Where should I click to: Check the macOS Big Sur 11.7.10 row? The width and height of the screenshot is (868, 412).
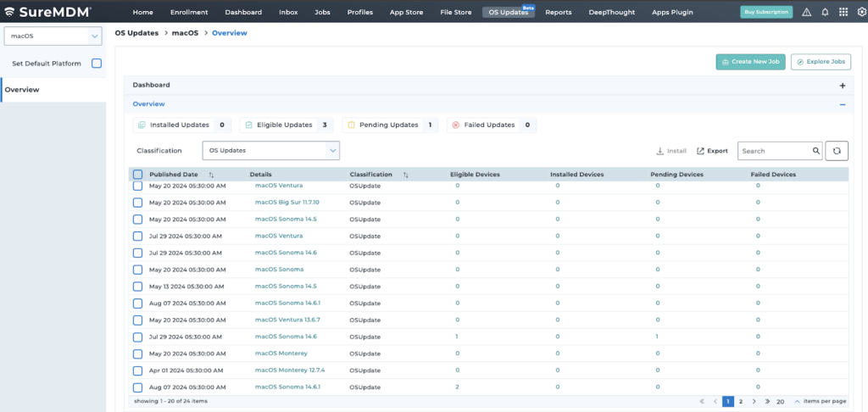point(138,203)
